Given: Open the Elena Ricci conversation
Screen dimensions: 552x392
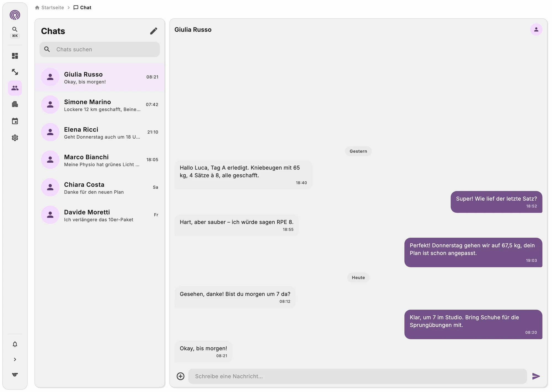Looking at the screenshot, I should pyautogui.click(x=100, y=132).
